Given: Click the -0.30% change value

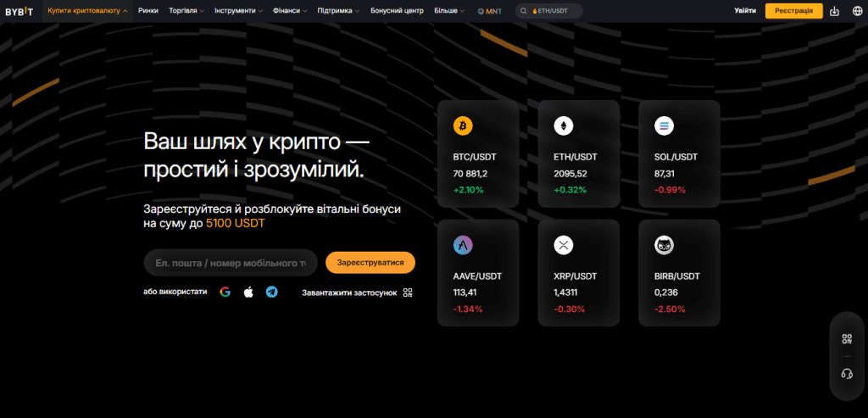Looking at the screenshot, I should [569, 309].
